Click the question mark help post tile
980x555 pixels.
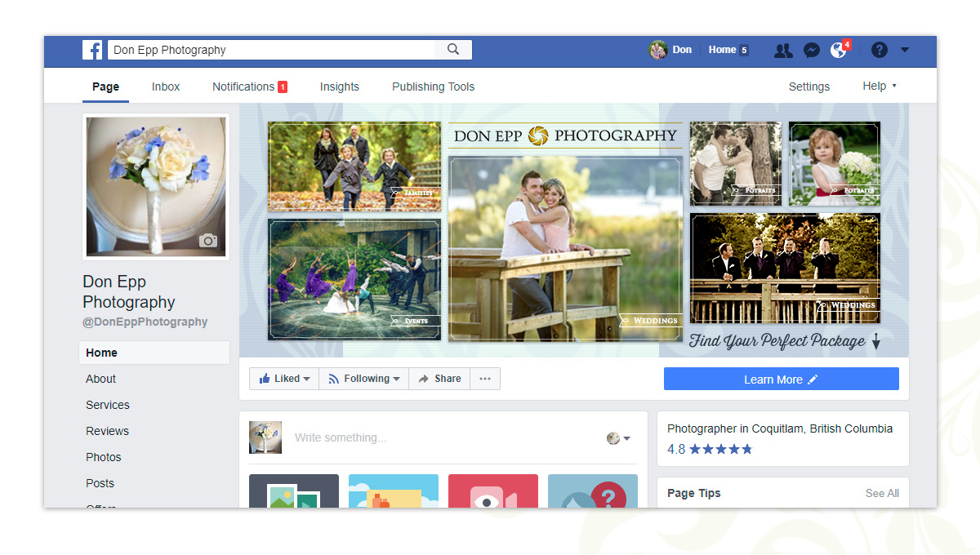click(x=593, y=491)
